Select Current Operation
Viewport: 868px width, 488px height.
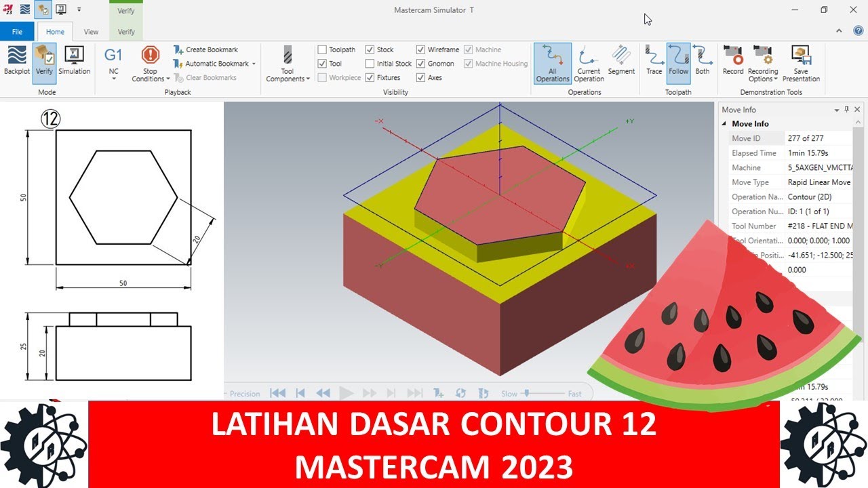(x=589, y=63)
